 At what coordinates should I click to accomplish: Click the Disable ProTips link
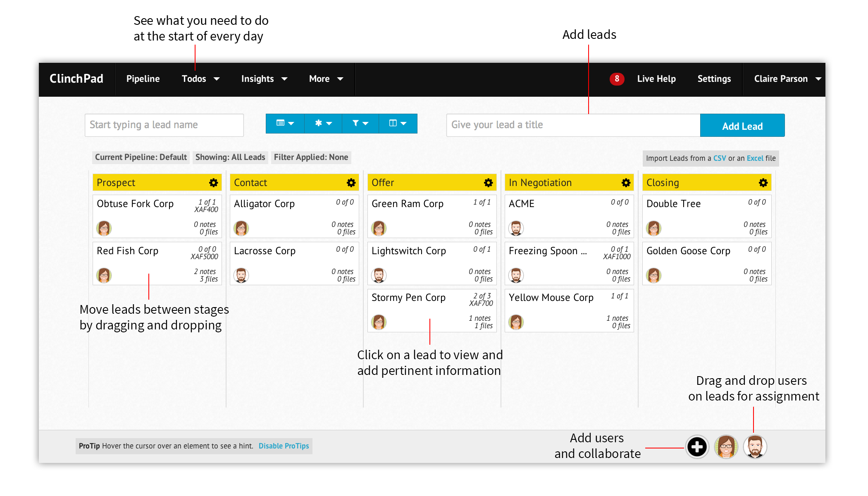284,446
